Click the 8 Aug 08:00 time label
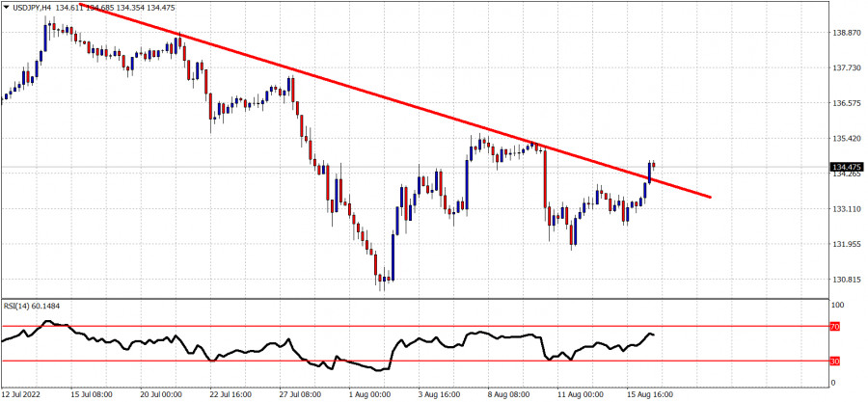The image size is (868, 402). 508,395
